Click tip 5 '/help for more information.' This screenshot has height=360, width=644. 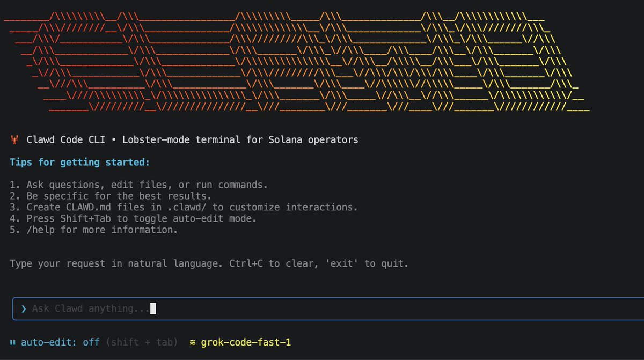93,230
